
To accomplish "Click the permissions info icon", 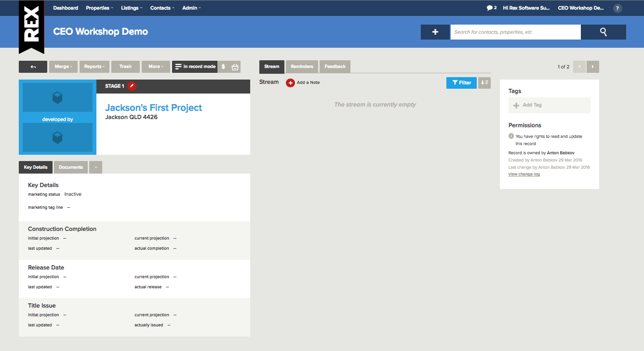I will coord(511,136).
